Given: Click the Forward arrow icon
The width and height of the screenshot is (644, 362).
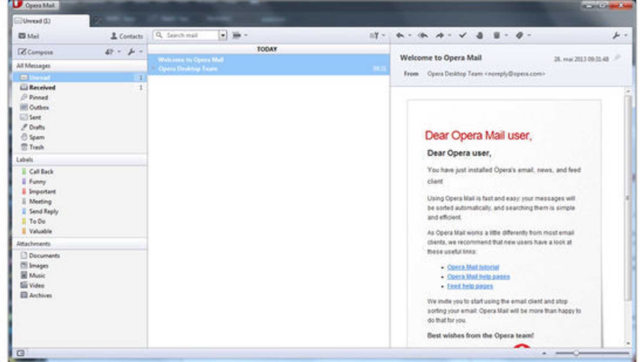Looking at the screenshot, I should pyautogui.click(x=440, y=35).
